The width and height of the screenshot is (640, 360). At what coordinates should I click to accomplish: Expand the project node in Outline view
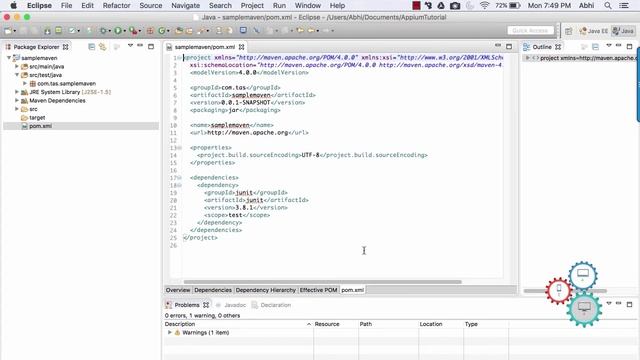527,58
